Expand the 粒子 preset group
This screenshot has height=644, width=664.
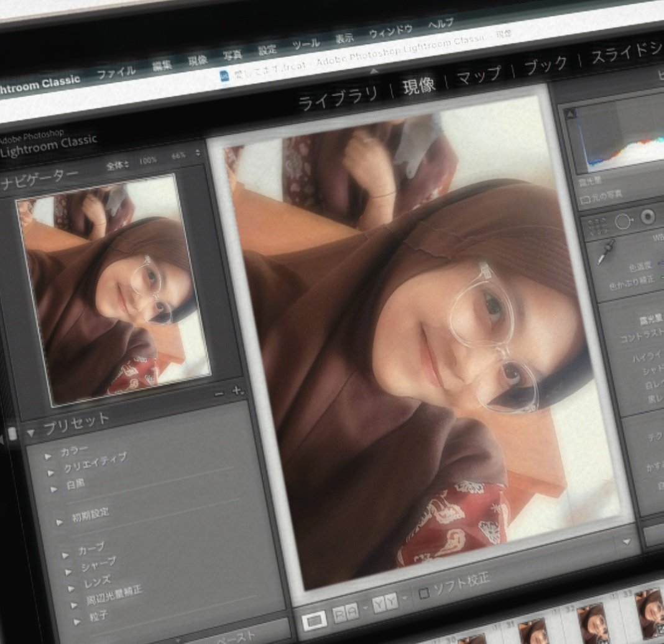78,622
